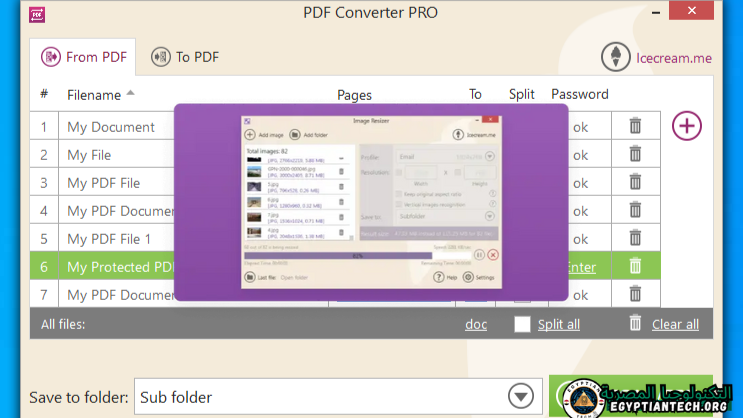Image resolution: width=743 pixels, height=418 pixels.
Task: Click the Clear all link
Action: (x=675, y=324)
